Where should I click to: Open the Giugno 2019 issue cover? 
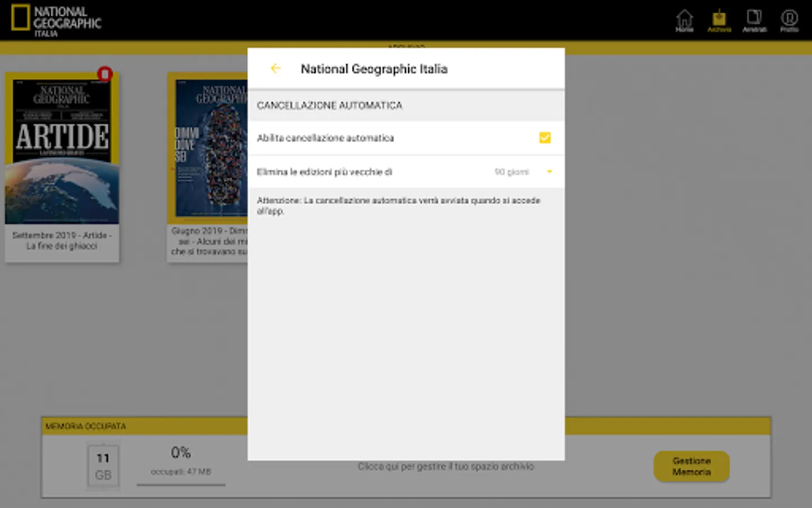(208, 148)
